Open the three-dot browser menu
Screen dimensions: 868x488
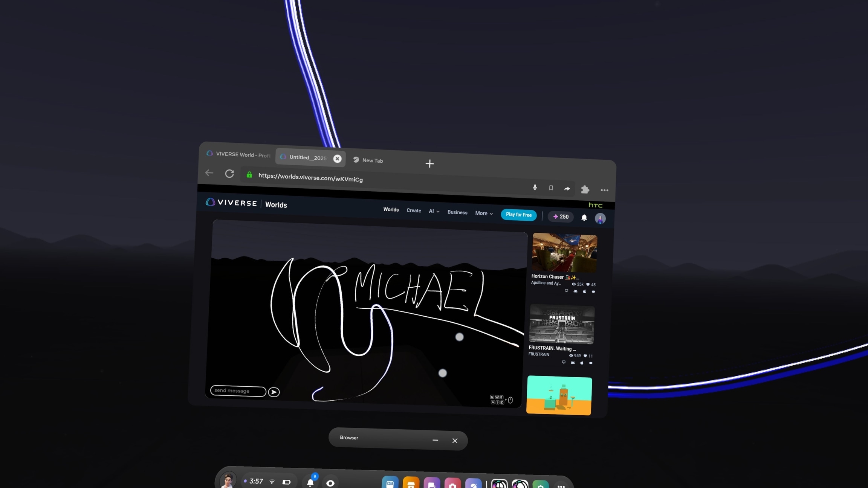click(x=604, y=191)
